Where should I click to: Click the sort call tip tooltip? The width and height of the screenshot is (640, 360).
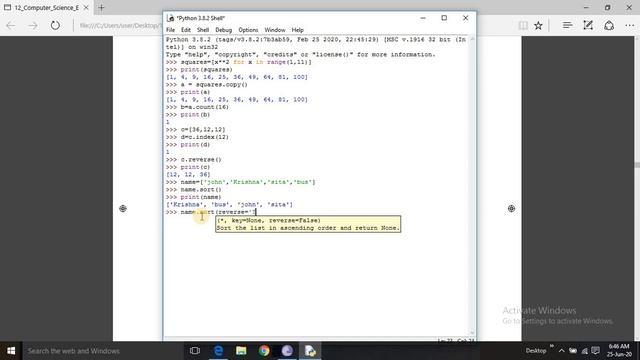click(x=308, y=224)
